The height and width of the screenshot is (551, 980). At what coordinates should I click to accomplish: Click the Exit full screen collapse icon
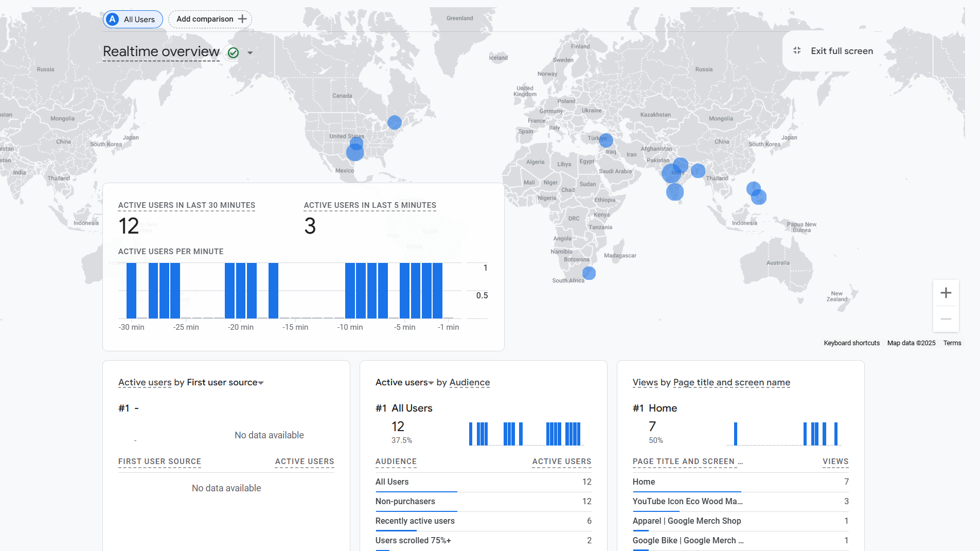click(797, 50)
